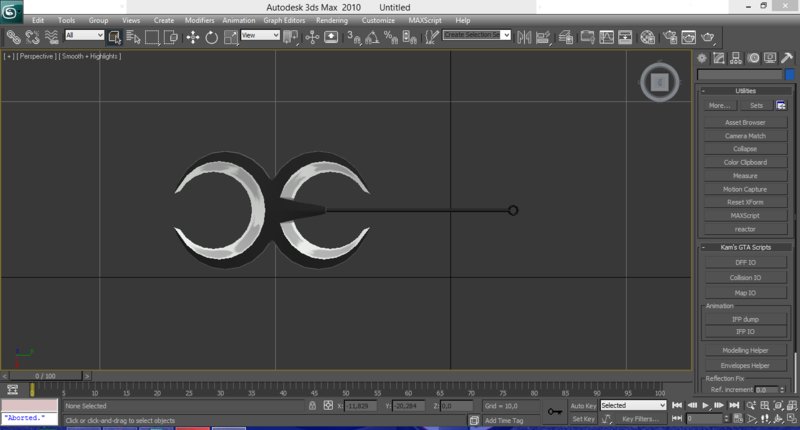Viewport: 800px width, 430px height.
Task: Click the Align tool icon
Action: (543, 37)
